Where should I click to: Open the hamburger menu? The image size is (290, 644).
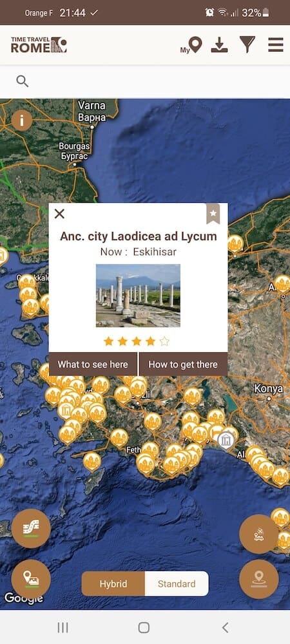click(x=276, y=44)
